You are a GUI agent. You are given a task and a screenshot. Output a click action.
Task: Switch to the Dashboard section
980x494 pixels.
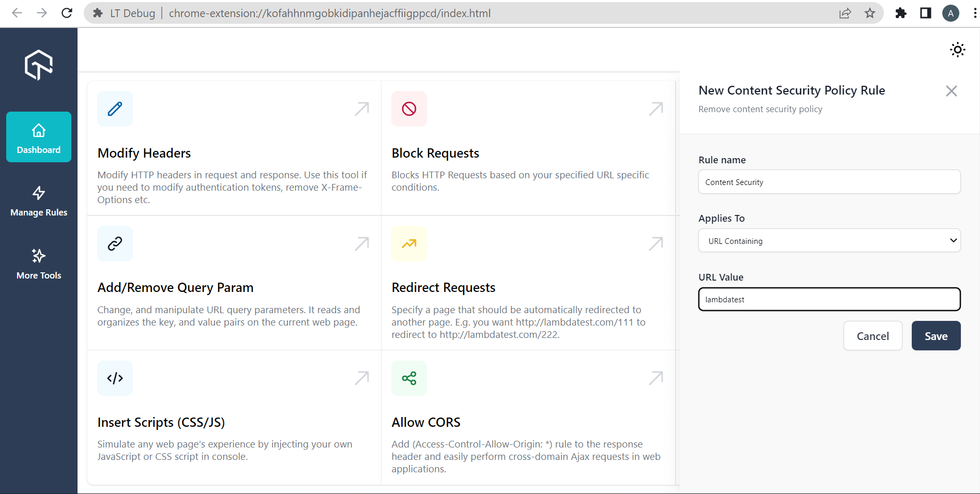[x=38, y=137]
